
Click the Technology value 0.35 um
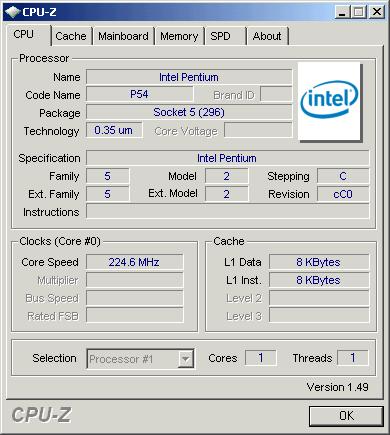coord(114,130)
